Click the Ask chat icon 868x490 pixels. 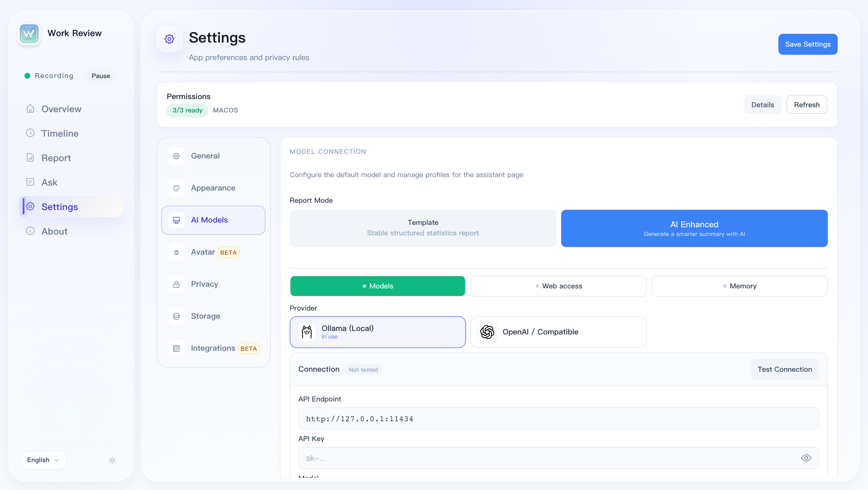30,182
